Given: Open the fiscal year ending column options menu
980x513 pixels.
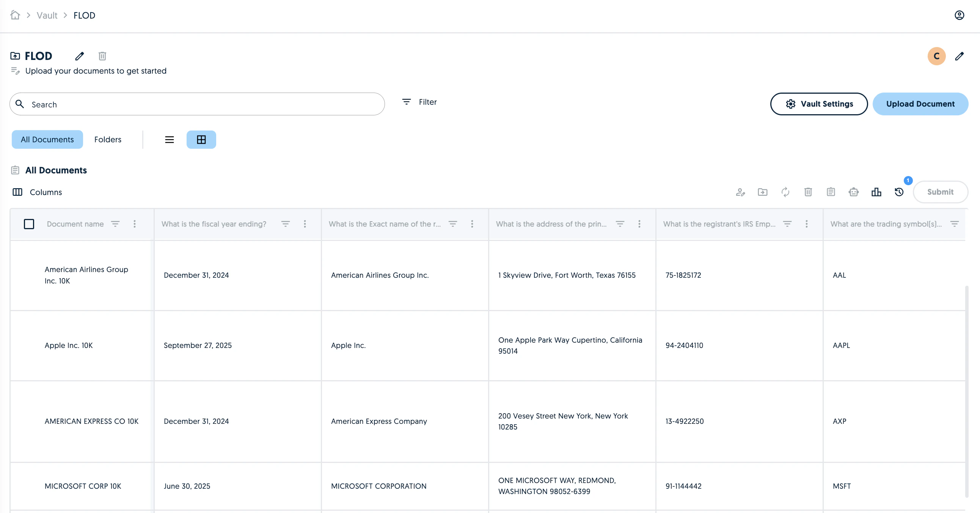Looking at the screenshot, I should click(305, 224).
